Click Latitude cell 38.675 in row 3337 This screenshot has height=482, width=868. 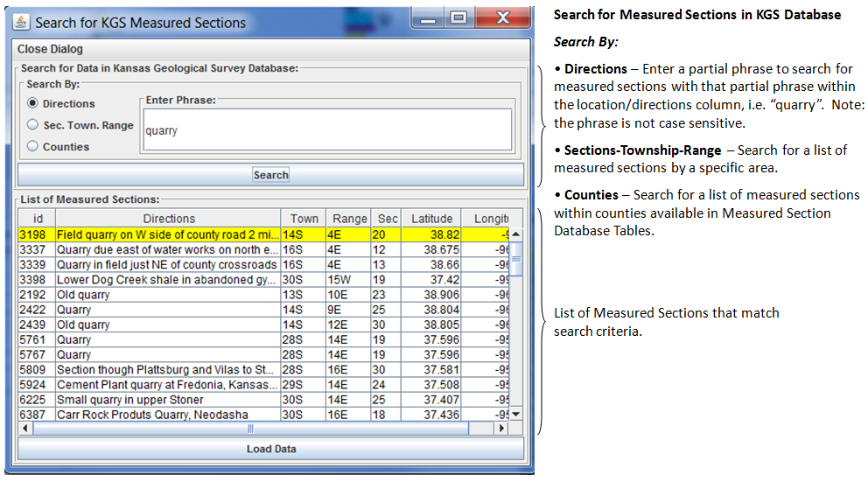click(431, 249)
